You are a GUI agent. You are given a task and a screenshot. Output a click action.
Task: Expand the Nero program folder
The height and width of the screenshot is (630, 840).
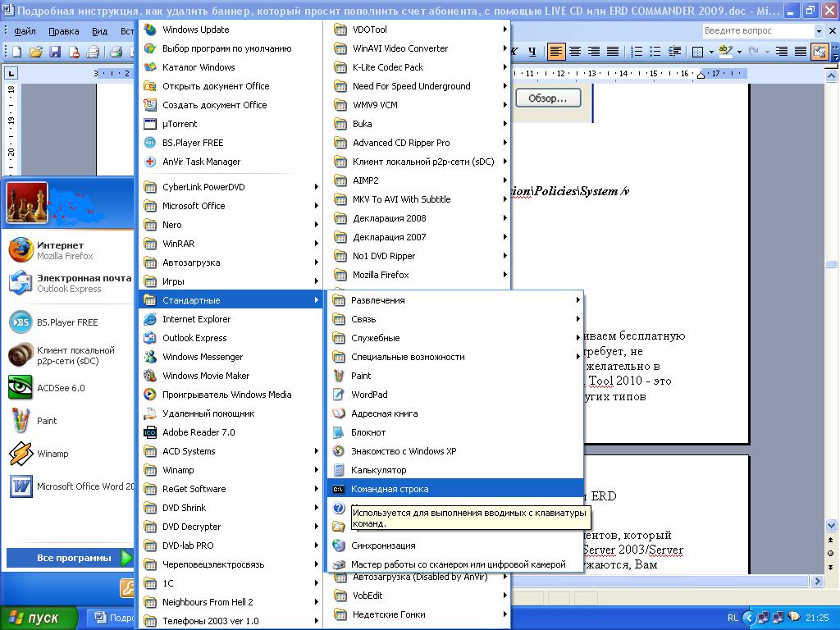coord(231,225)
